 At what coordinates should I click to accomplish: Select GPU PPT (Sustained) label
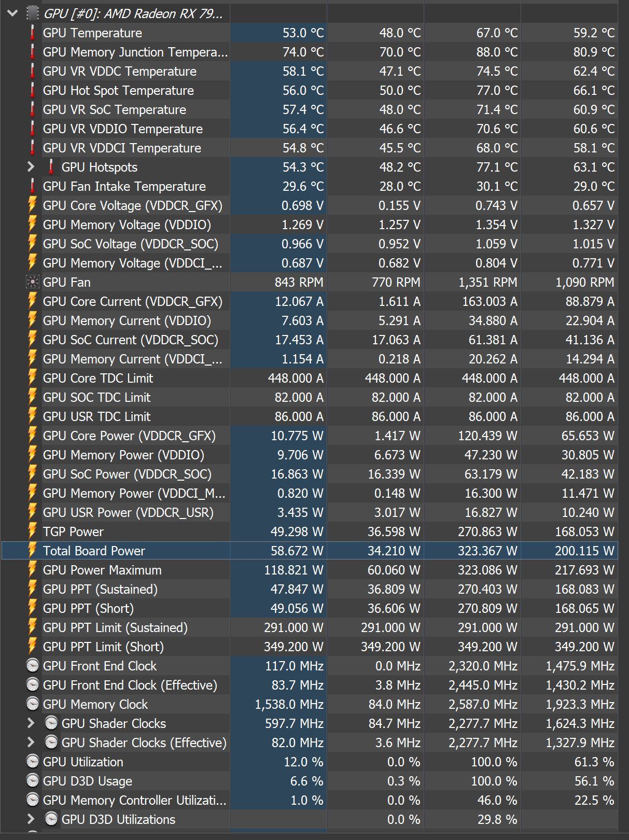[100, 589]
